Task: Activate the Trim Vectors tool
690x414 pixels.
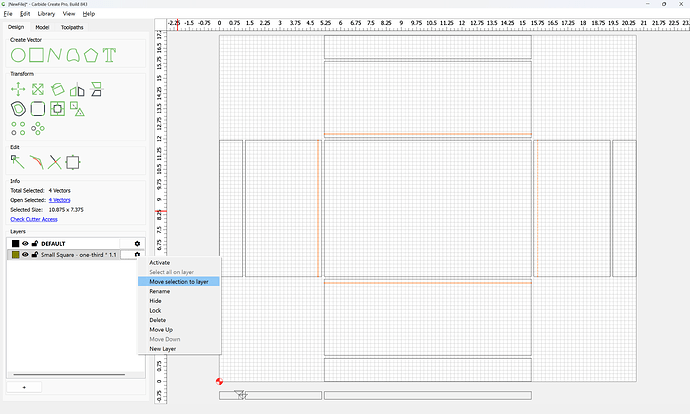Action: pos(37,162)
